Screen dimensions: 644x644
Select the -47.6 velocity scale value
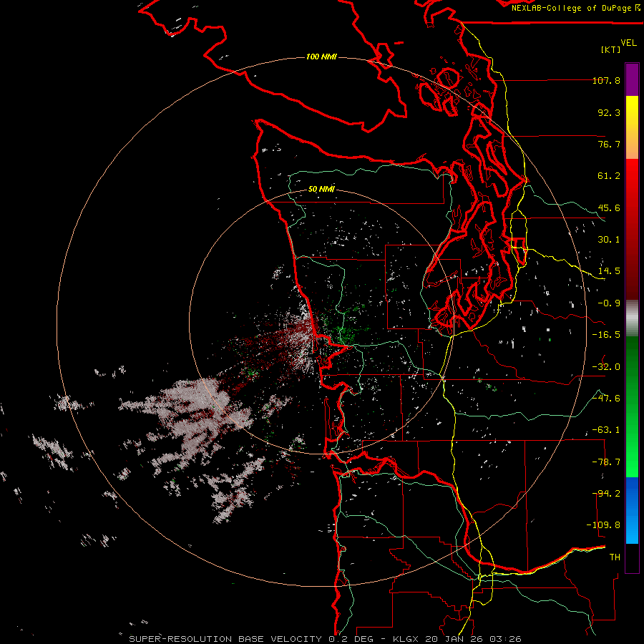click(606, 399)
